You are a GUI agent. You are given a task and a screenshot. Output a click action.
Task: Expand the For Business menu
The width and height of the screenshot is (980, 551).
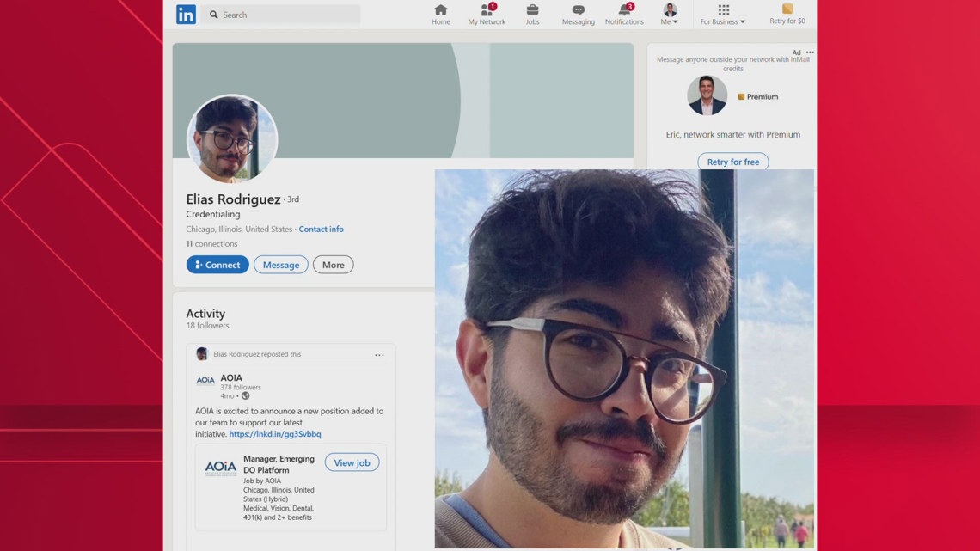coord(723,15)
